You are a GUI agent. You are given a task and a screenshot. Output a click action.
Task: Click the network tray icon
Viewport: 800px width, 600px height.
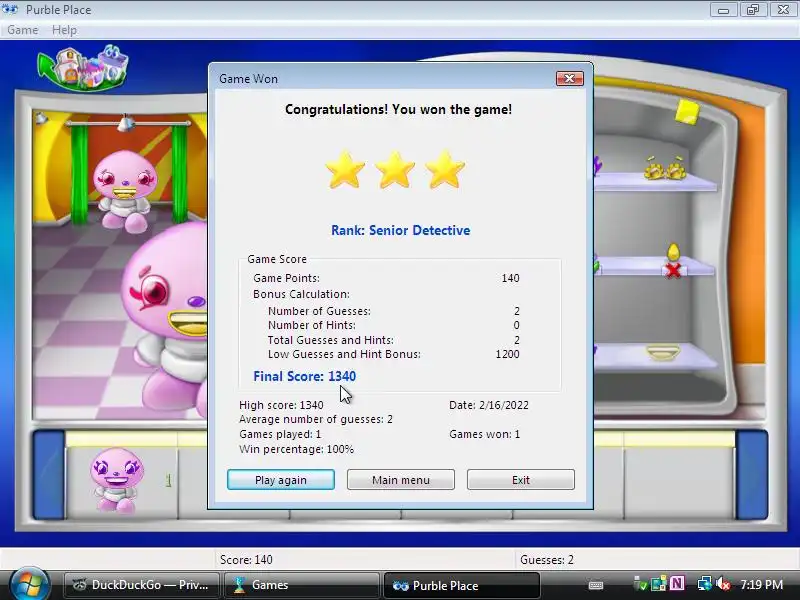tap(705, 584)
